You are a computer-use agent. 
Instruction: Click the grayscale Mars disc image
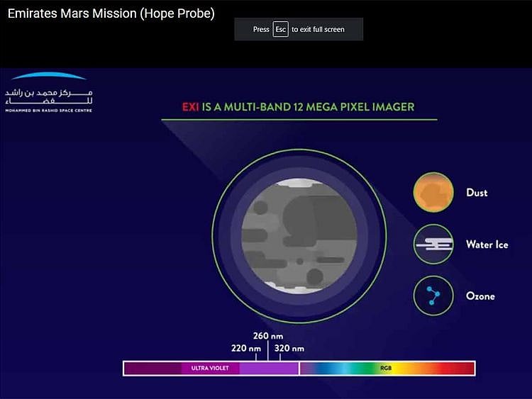(x=299, y=236)
